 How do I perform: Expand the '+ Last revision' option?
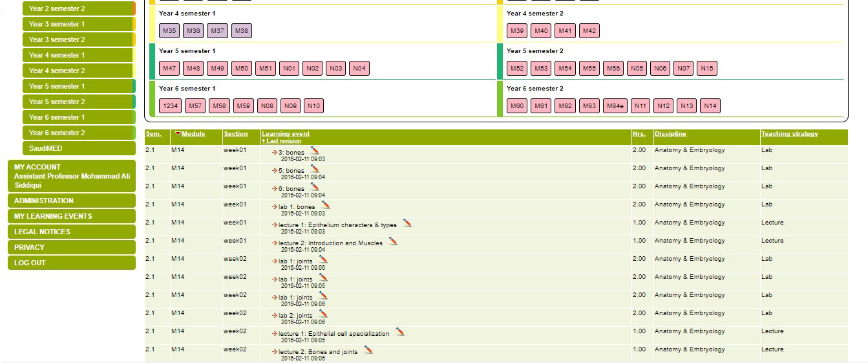point(281,141)
